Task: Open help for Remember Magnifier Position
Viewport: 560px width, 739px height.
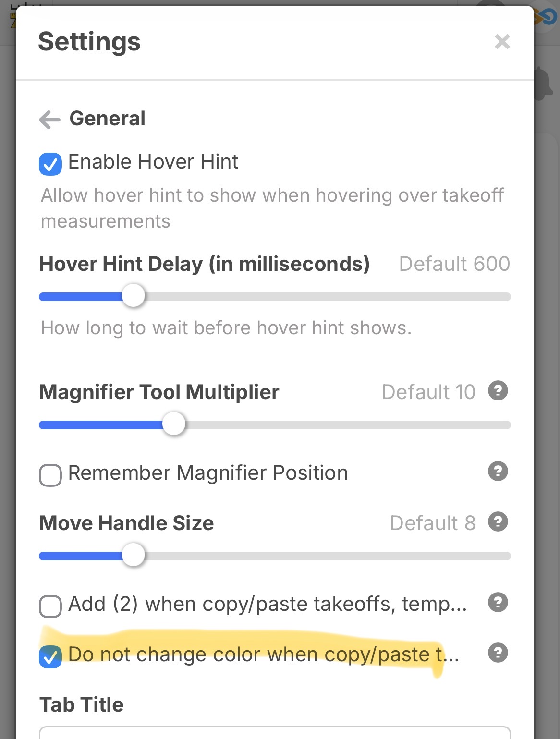Action: click(498, 472)
